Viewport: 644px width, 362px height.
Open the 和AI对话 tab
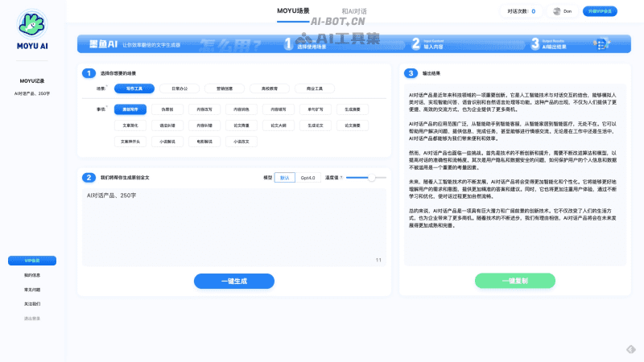click(354, 11)
